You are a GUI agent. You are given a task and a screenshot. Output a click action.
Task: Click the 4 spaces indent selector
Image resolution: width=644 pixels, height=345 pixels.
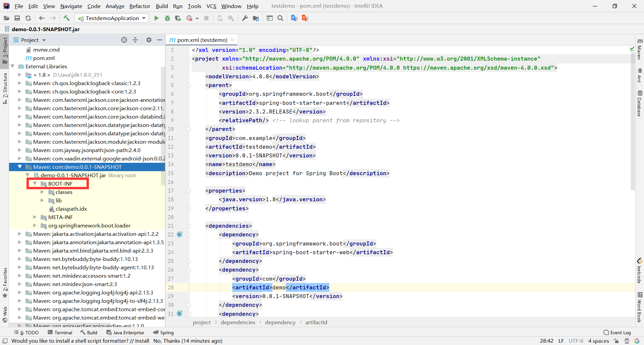[x=598, y=341]
